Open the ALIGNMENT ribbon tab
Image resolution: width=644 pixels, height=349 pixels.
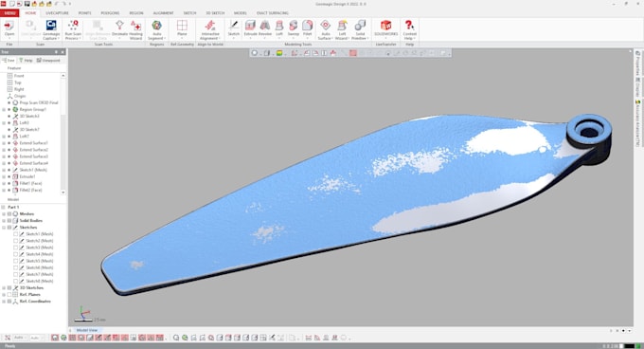pos(163,13)
